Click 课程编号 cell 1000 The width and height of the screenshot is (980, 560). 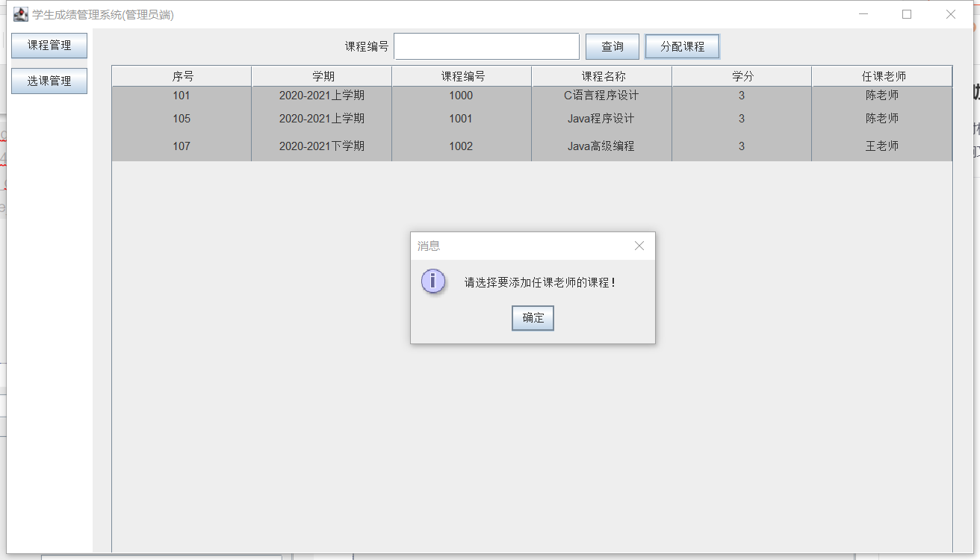point(461,96)
